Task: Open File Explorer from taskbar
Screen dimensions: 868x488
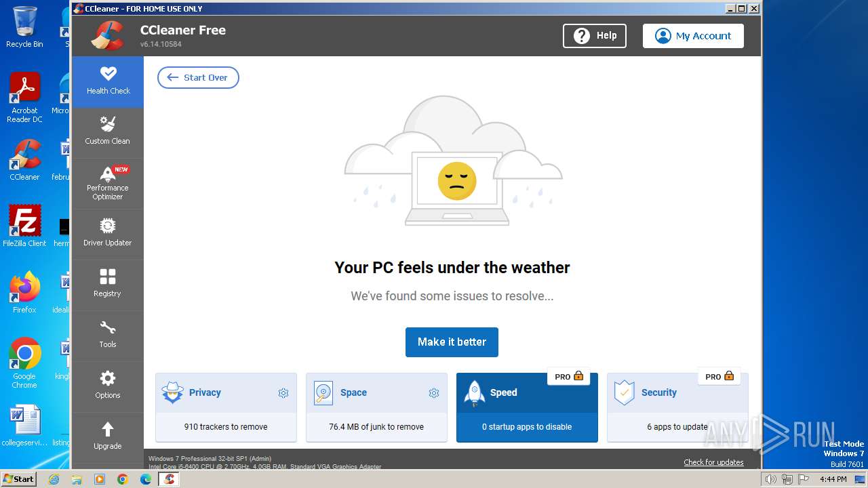Action: coord(77,479)
